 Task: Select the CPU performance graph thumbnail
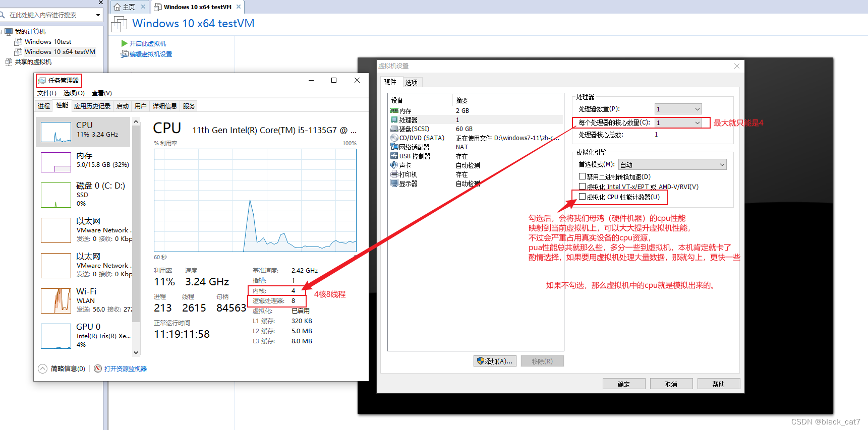(x=56, y=132)
